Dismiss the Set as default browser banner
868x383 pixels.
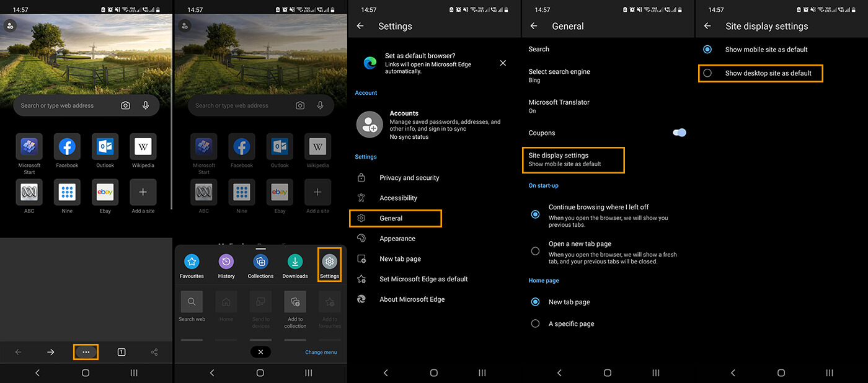point(503,63)
